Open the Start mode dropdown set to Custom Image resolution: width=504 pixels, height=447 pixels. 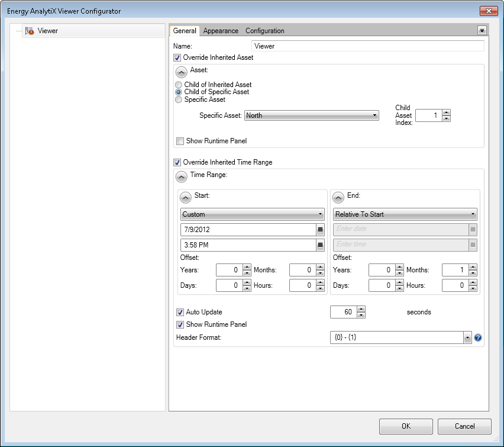(x=253, y=214)
